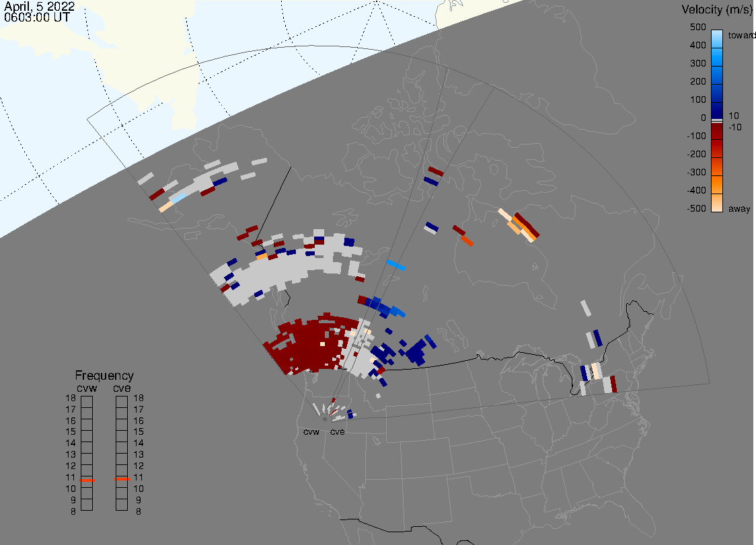Click the '-500' tick label on velocity scale
Screen dimensions: 756x545
click(x=696, y=208)
